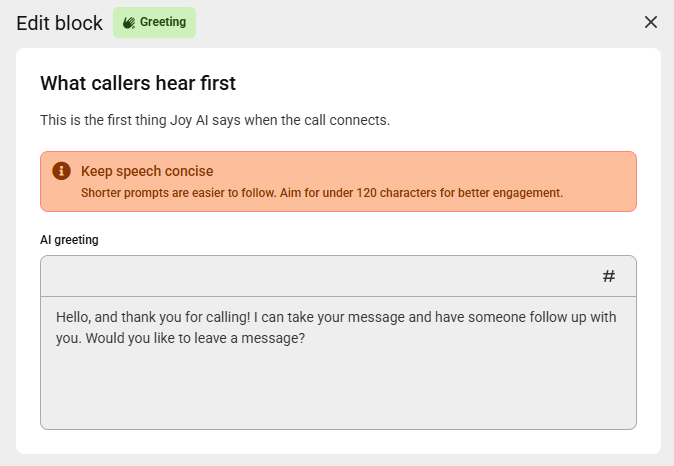Viewport: 674px width, 466px height.
Task: Click the blank editor toolbar strip left of hash
Action: [x=300, y=276]
